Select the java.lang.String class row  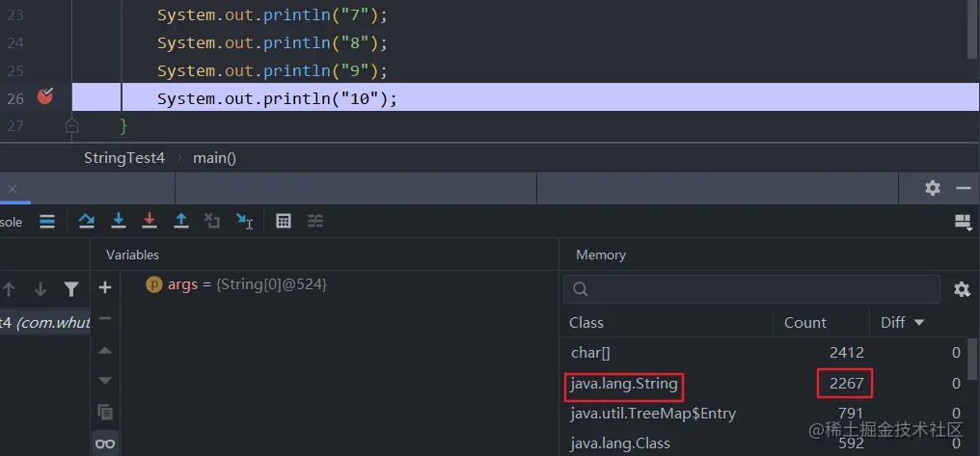click(765, 383)
